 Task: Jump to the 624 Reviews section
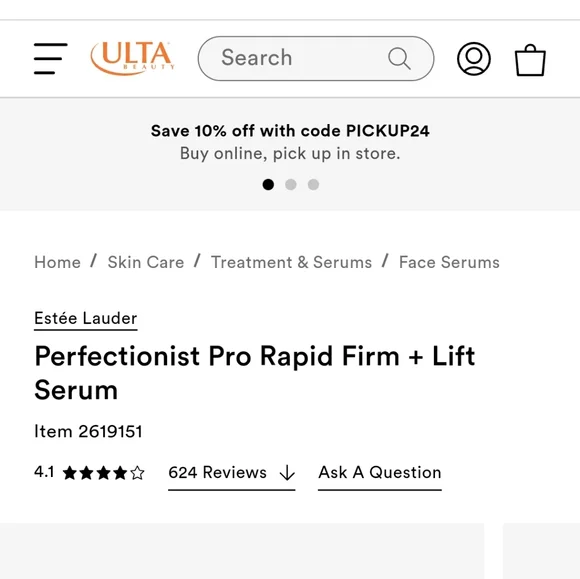pyautogui.click(x=217, y=473)
